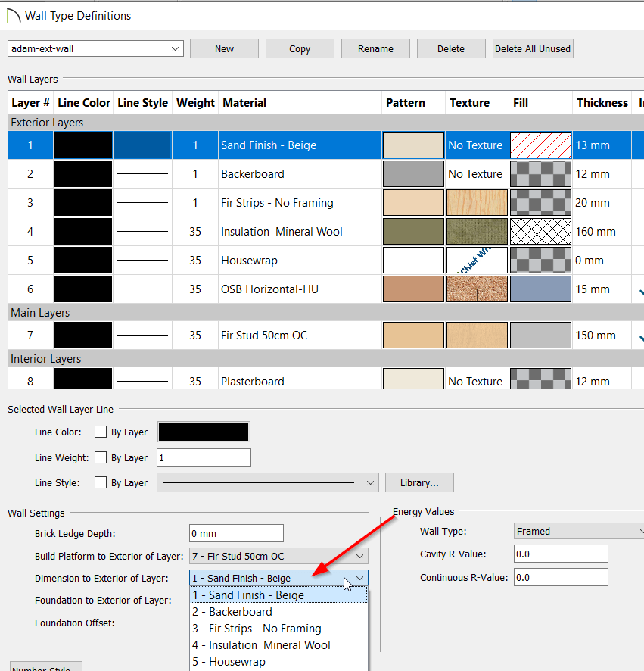Click line style cell of Housewrap row

point(142,260)
